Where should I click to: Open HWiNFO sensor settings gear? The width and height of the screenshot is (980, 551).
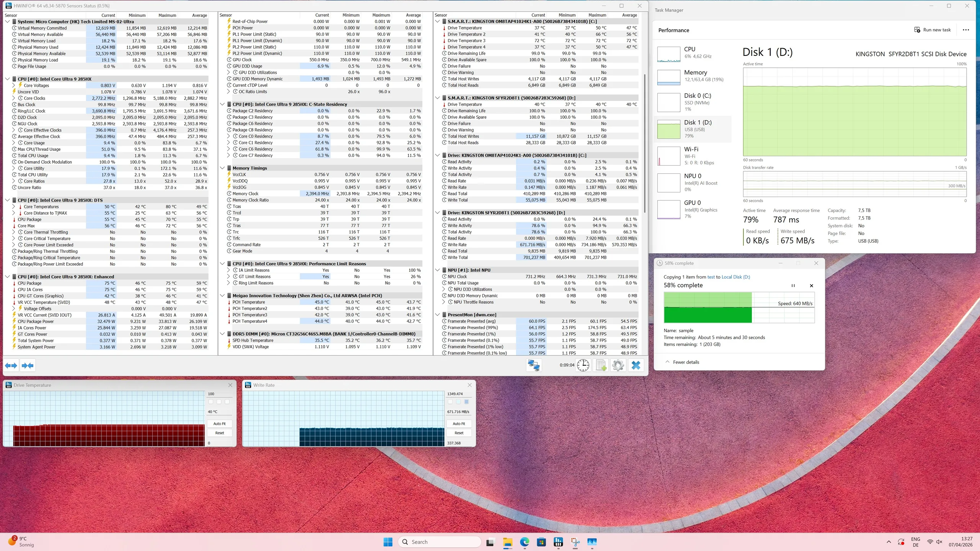(x=618, y=365)
